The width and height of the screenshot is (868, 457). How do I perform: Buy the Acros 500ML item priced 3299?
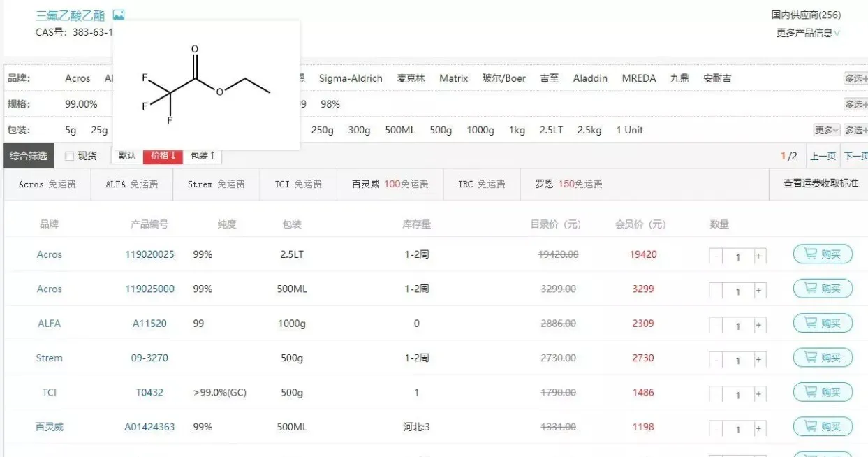click(x=823, y=289)
